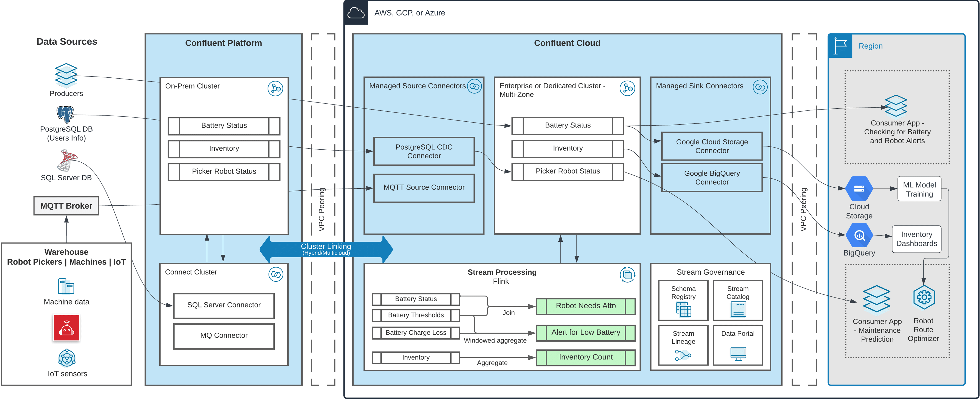The height and width of the screenshot is (399, 980).
Task: Select the green Robot Needs Attn topic
Action: coord(585,306)
